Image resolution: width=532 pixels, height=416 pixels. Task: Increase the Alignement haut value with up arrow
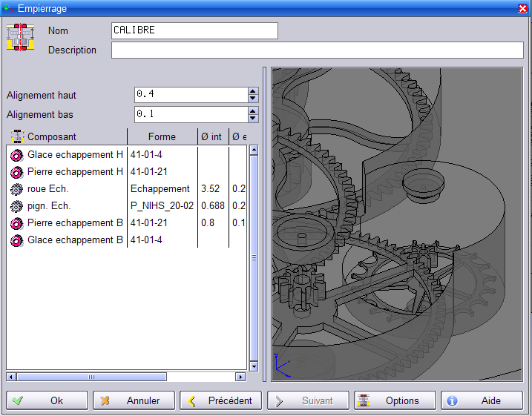[253, 91]
